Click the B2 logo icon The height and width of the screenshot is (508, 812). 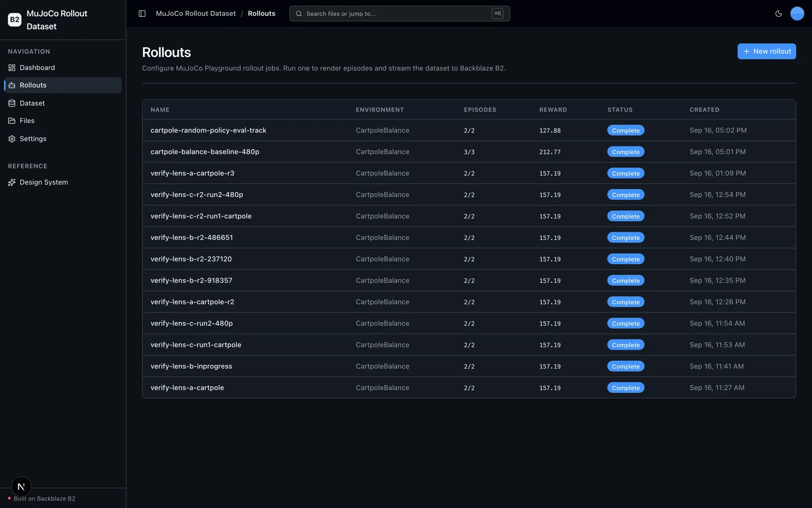point(15,20)
